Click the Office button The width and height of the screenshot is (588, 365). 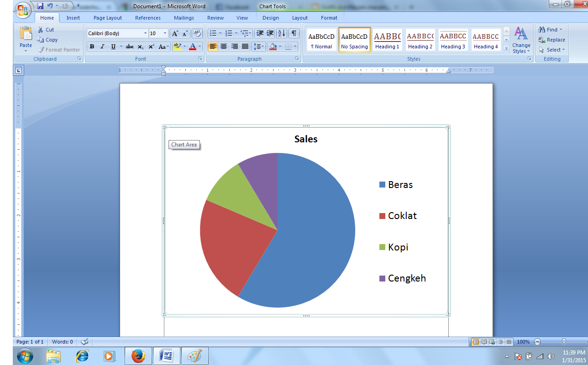point(23,10)
